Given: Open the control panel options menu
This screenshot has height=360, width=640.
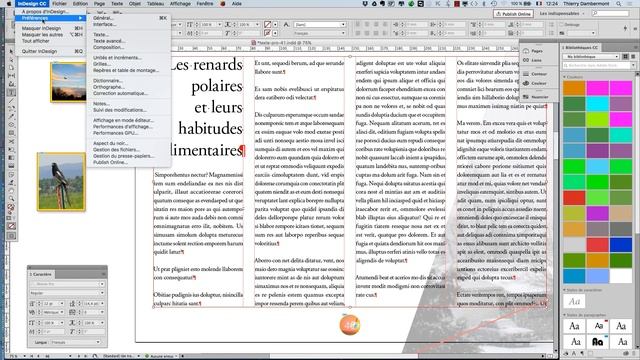Looking at the screenshot, I should click(636, 29).
